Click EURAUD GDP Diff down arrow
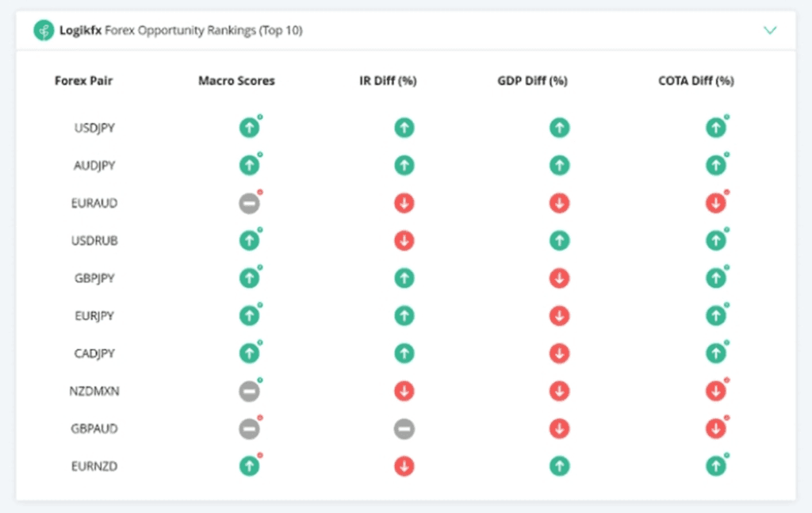This screenshot has height=513, width=812. pyautogui.click(x=559, y=203)
